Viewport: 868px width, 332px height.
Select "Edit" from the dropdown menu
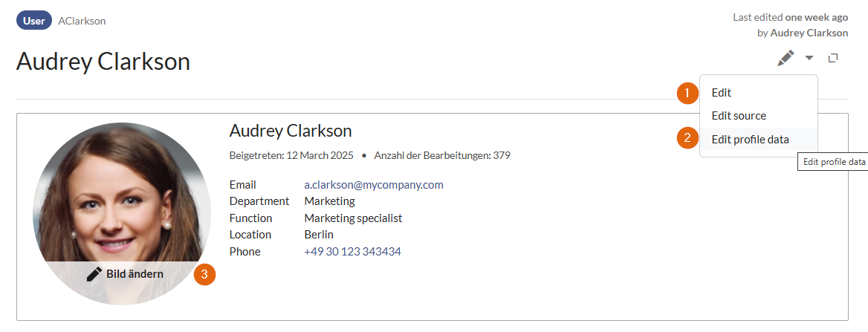click(722, 93)
